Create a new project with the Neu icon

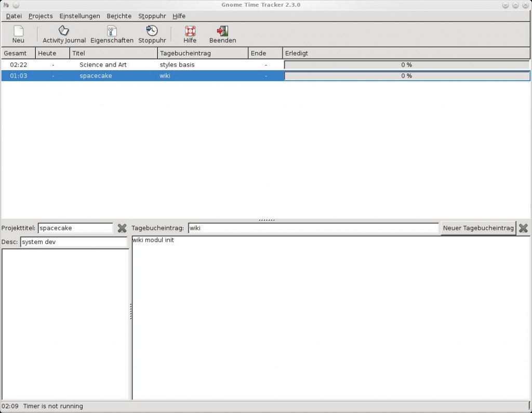coord(18,32)
